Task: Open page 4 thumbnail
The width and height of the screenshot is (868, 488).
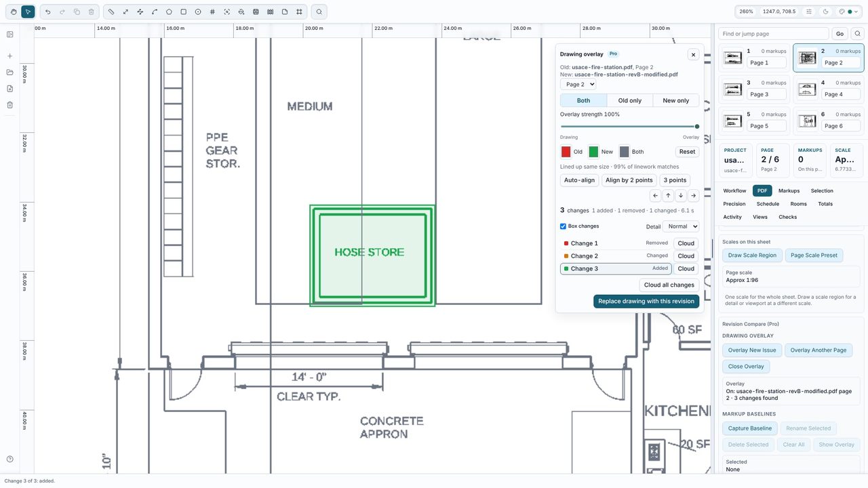Action: point(828,89)
